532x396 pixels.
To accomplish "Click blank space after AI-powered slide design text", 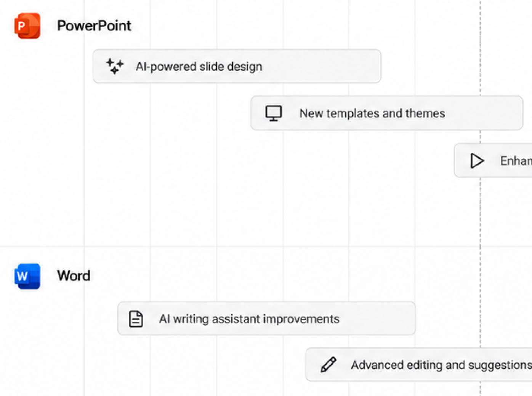I will (321, 66).
